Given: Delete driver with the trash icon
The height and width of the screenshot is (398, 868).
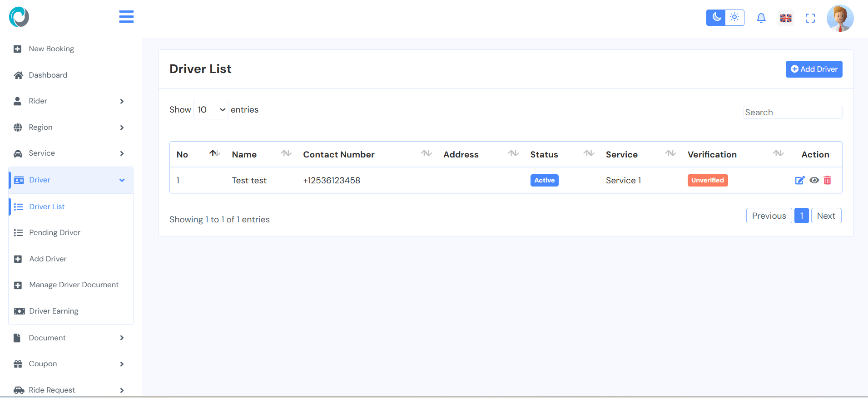Looking at the screenshot, I should click(828, 181).
